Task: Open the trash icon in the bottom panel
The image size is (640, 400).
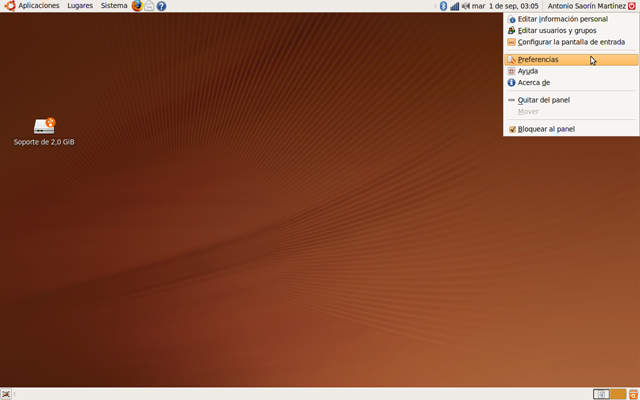Action: pos(633,394)
